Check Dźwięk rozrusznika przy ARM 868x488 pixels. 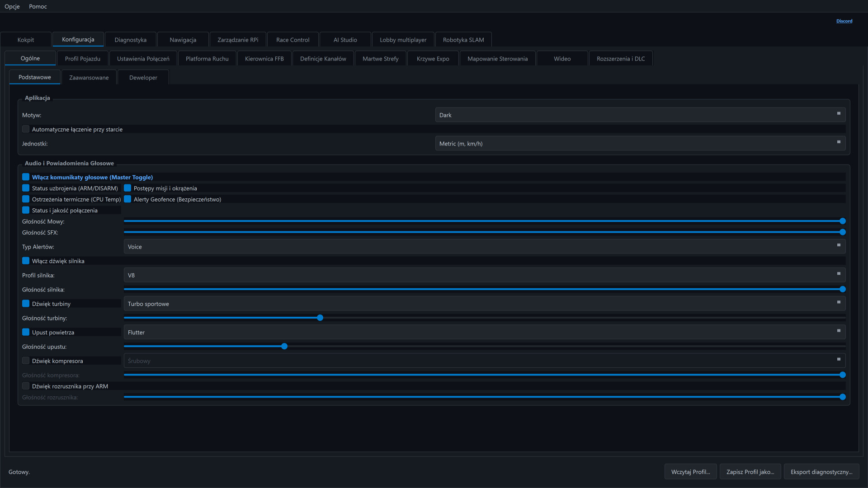(x=26, y=386)
